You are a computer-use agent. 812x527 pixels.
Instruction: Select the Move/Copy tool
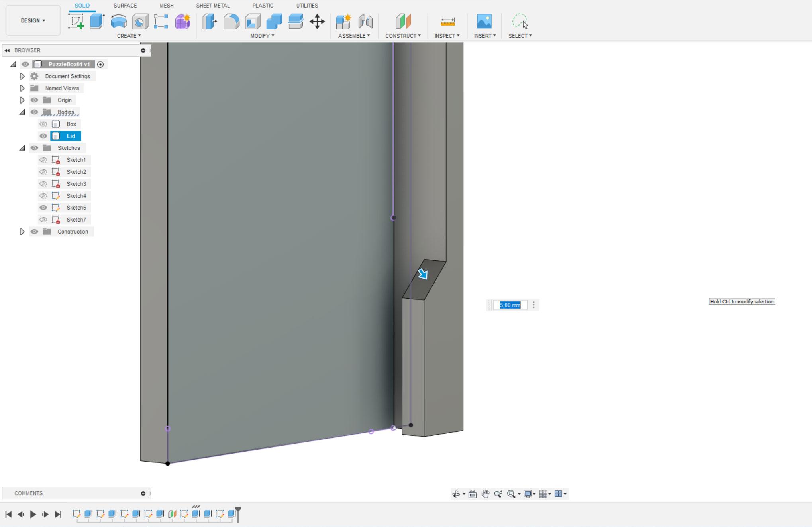click(x=317, y=22)
